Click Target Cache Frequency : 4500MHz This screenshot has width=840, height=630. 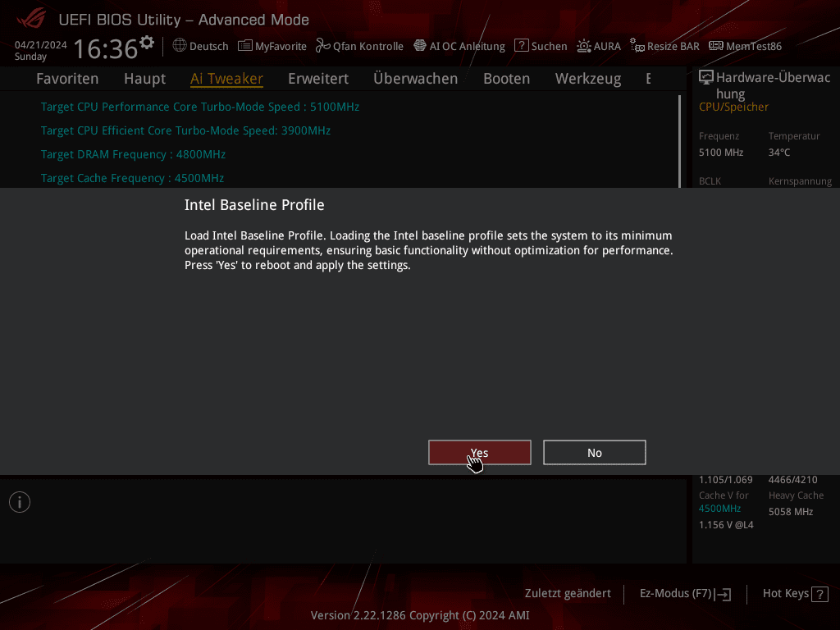(x=132, y=178)
